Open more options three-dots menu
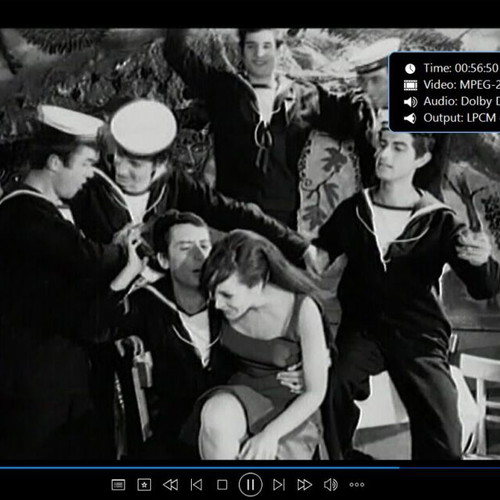 357,485
